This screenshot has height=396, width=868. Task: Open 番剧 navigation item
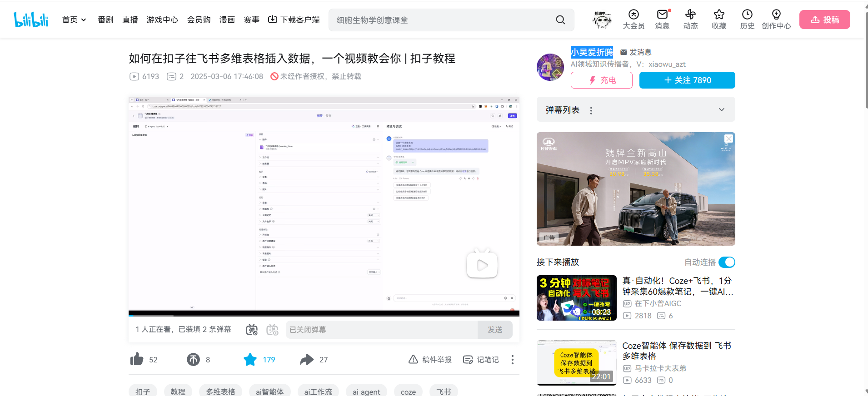pos(105,20)
